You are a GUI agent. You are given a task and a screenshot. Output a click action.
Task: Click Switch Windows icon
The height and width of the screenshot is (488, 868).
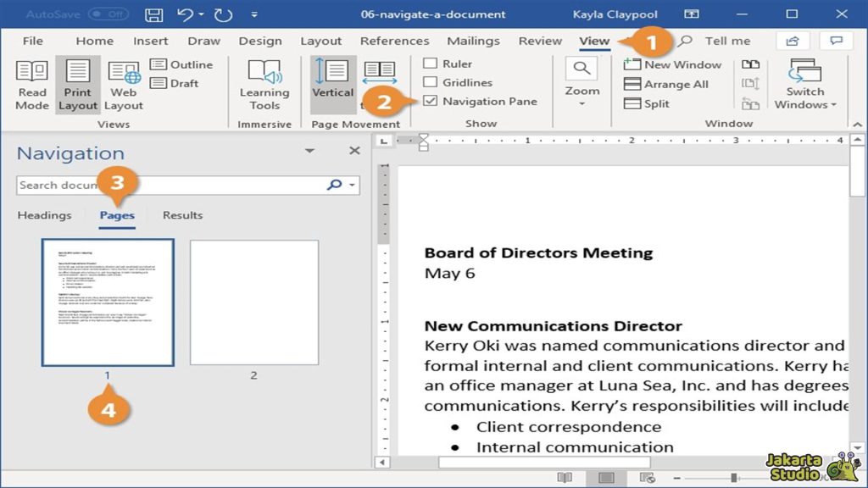point(804,72)
